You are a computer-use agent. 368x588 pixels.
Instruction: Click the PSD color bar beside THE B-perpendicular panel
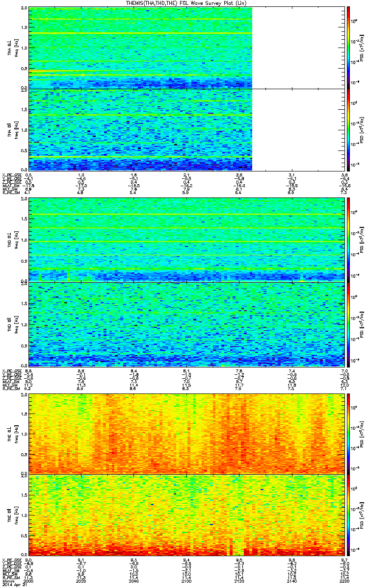pos(348,433)
